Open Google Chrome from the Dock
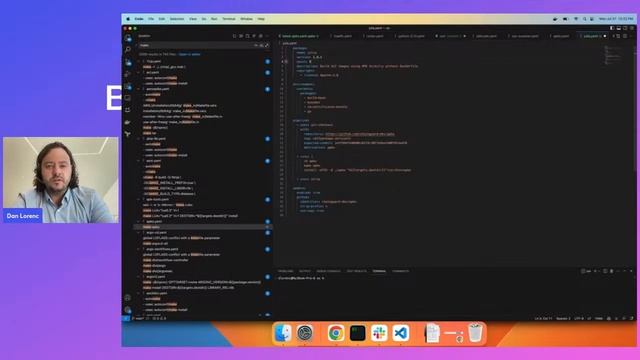The width and height of the screenshot is (640, 360). [336, 333]
